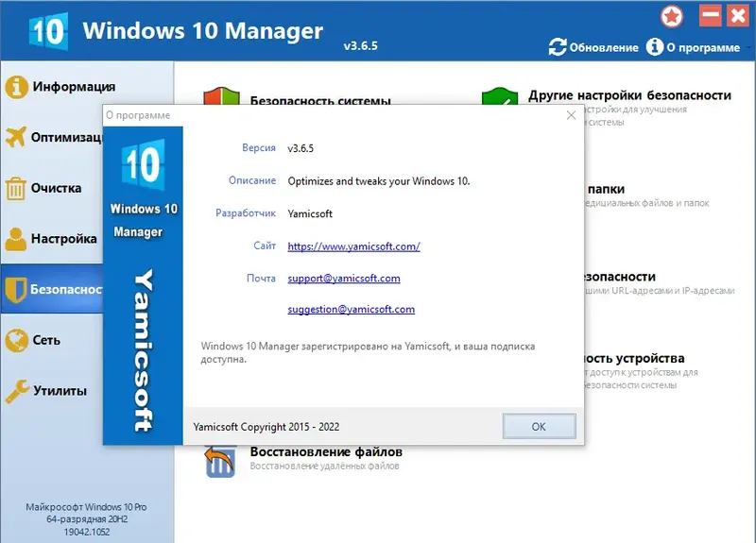Switch to the Оптимизация tab label
Viewport: 756px width, 543px height.
point(66,137)
